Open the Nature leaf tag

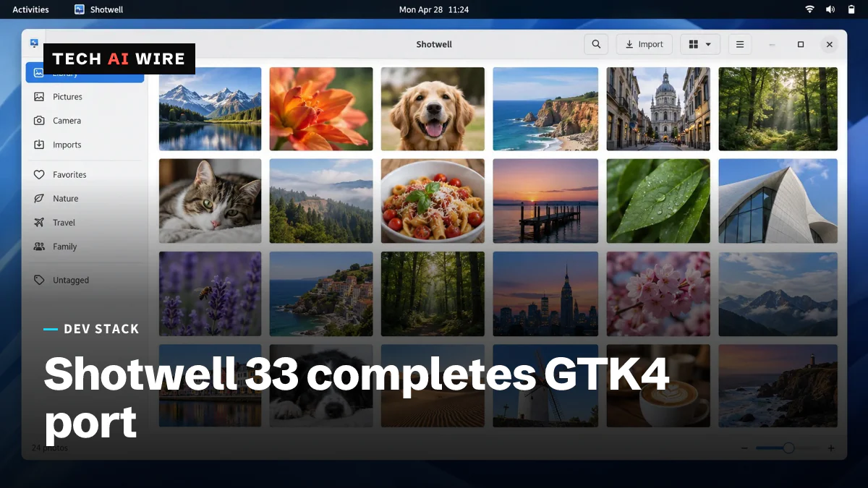[x=85, y=198]
